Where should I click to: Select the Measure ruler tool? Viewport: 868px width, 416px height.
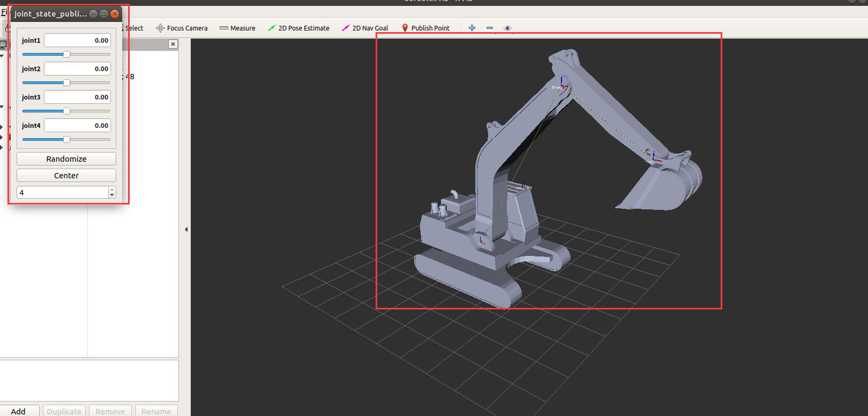coord(237,28)
